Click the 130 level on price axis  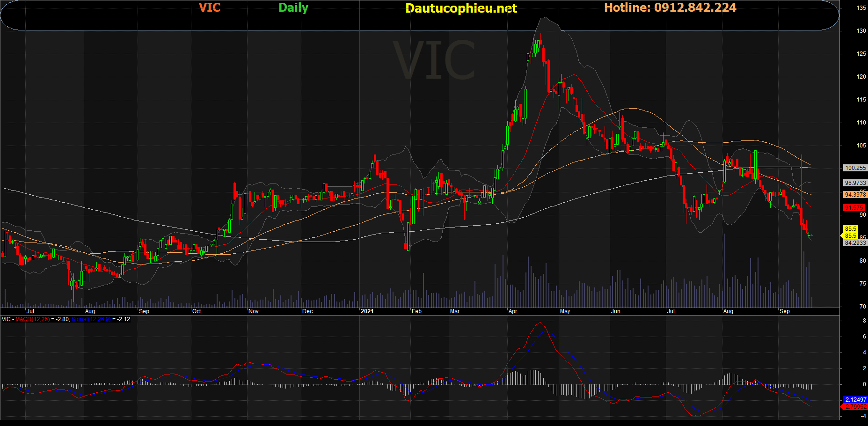pyautogui.click(x=861, y=31)
